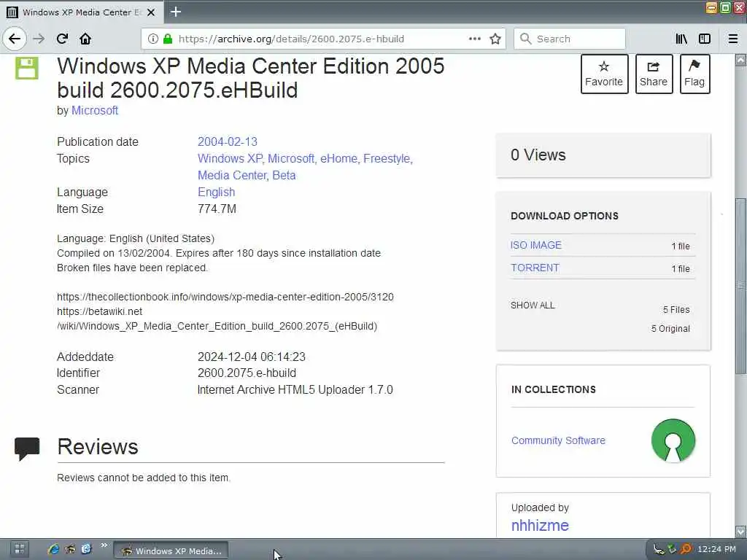Open the Media Center topic link
Image resolution: width=747 pixels, height=560 pixels.
pyautogui.click(x=232, y=175)
